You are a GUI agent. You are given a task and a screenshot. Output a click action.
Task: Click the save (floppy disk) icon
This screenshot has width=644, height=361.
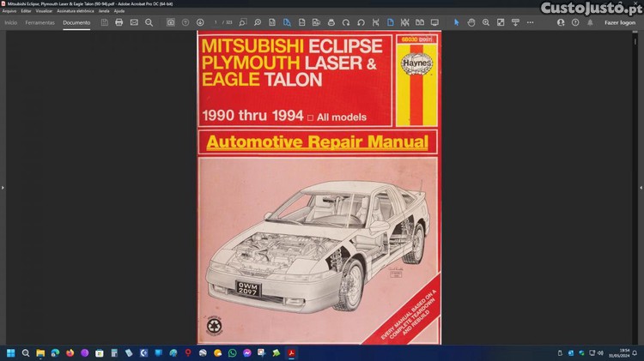(x=105, y=22)
